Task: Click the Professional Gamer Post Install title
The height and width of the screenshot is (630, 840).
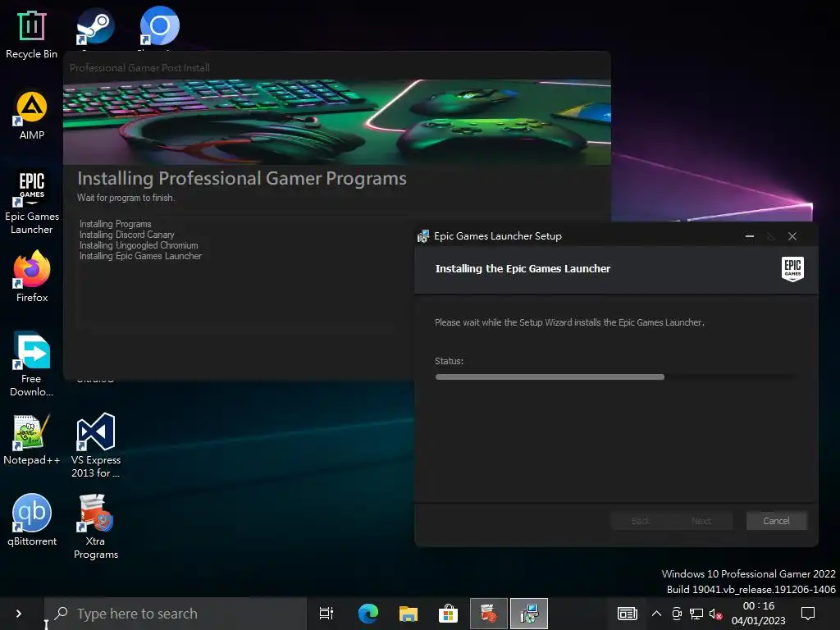Action: coord(139,68)
